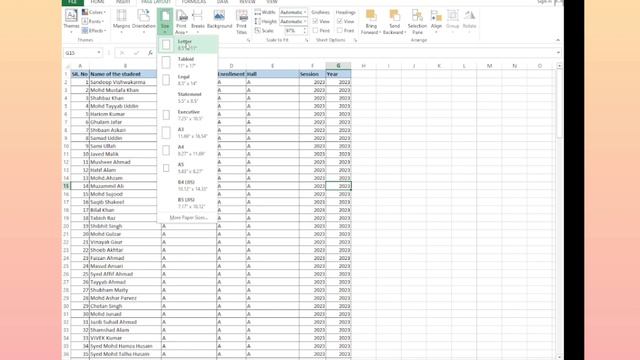This screenshot has width=640, height=360.
Task: Adjust the Scale percentage spinner
Action: pos(304,31)
